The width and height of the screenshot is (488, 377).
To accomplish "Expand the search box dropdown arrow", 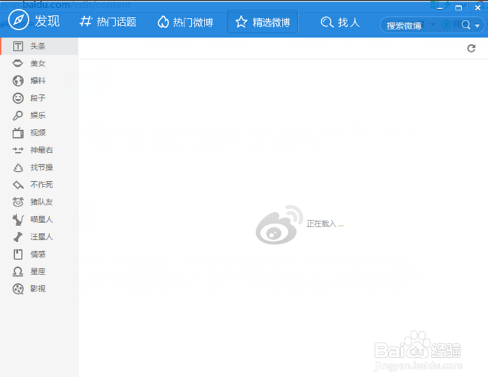I will pyautogui.click(x=477, y=26).
